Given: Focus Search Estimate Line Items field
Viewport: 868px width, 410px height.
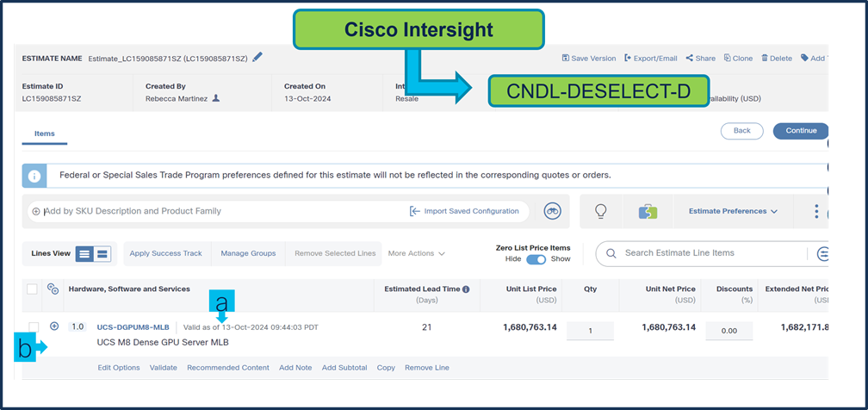Looking at the screenshot, I should (x=711, y=253).
